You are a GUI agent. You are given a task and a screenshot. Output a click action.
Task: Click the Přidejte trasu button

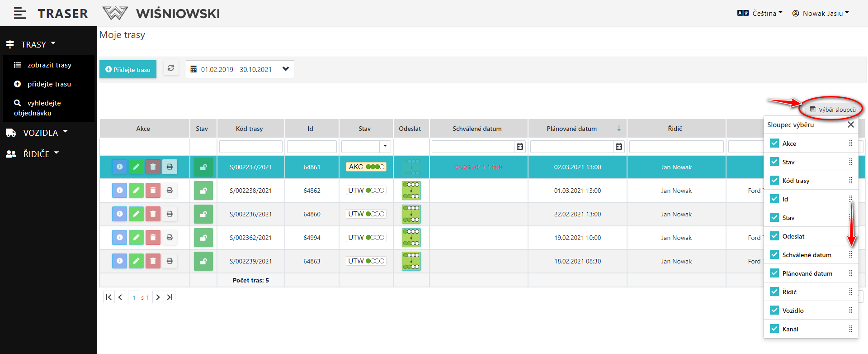tap(128, 69)
